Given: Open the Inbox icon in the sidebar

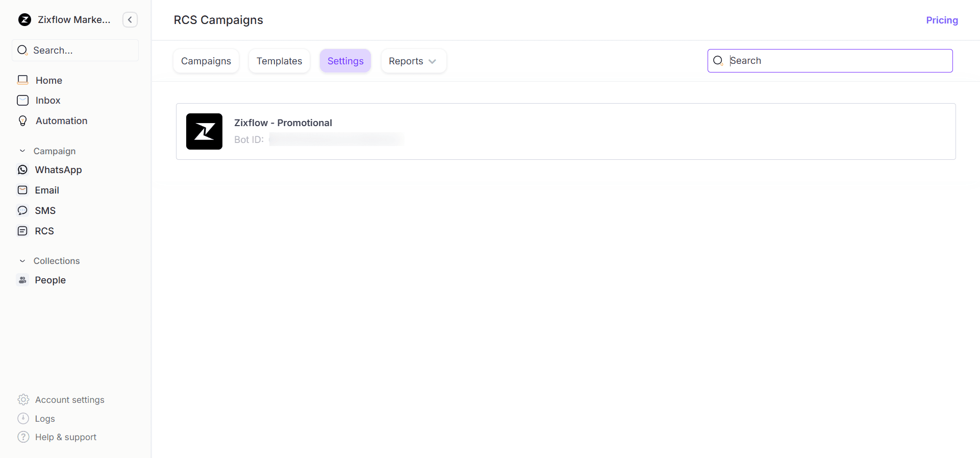Looking at the screenshot, I should pyautogui.click(x=22, y=101).
